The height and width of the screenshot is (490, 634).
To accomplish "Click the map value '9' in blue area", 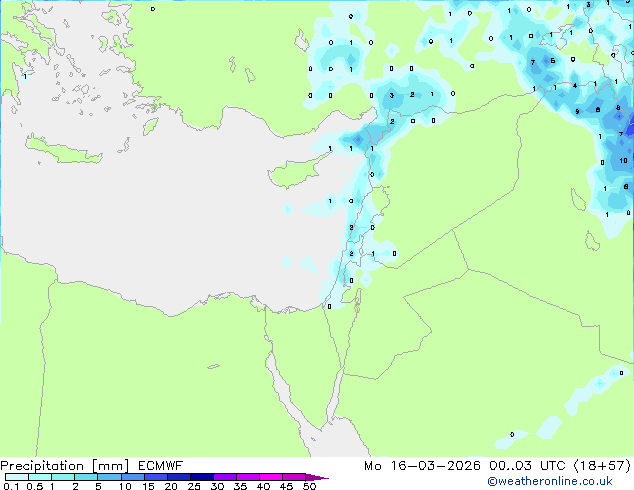I will (577, 112).
